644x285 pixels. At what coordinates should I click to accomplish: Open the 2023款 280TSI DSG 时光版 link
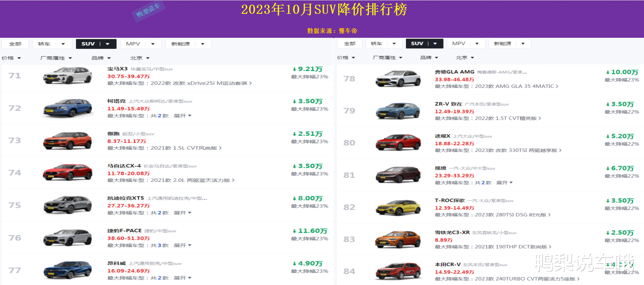click(x=513, y=215)
